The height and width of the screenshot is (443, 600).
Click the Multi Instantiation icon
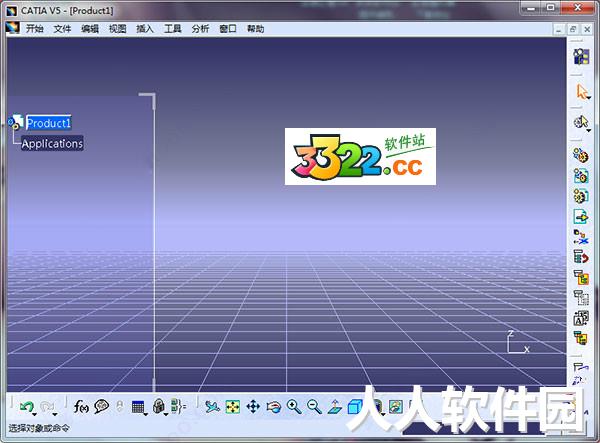(581, 338)
